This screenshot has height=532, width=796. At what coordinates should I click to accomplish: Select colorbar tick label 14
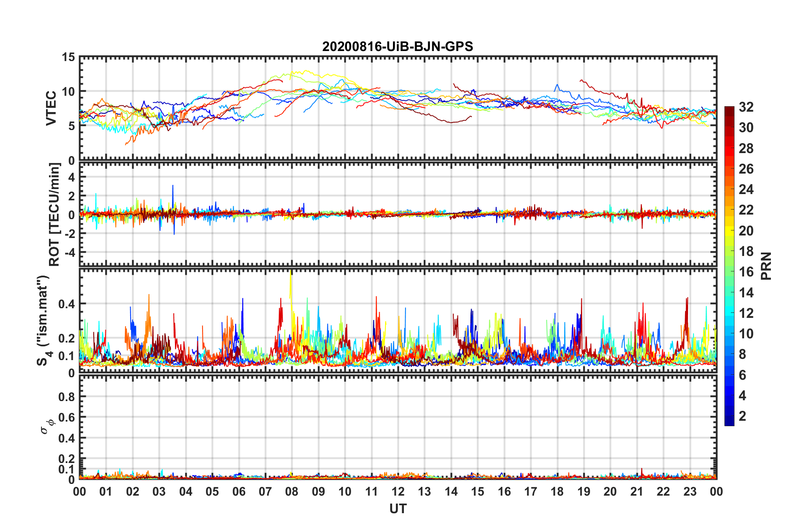(746, 293)
